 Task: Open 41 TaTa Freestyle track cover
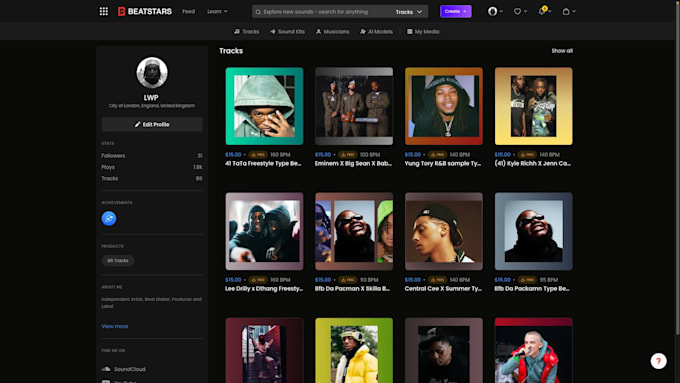click(264, 106)
